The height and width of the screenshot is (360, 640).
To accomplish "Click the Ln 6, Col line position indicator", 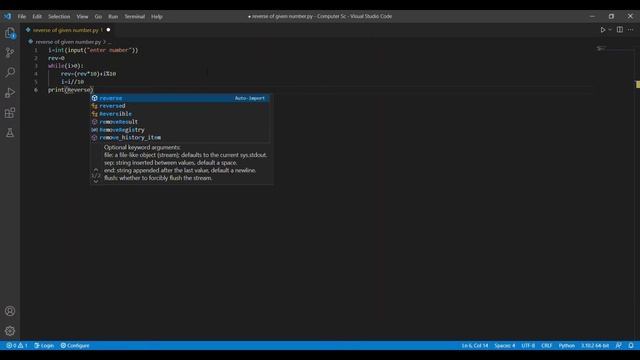I will coord(475,346).
